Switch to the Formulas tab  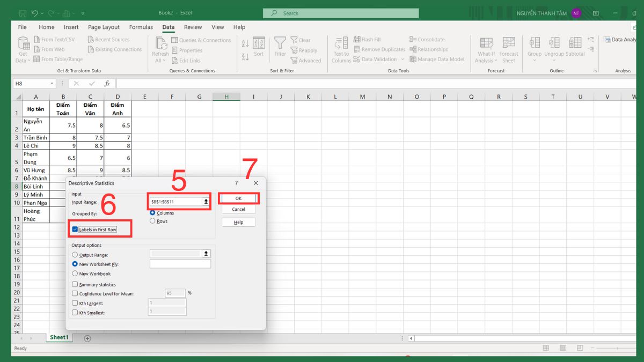pos(141,27)
